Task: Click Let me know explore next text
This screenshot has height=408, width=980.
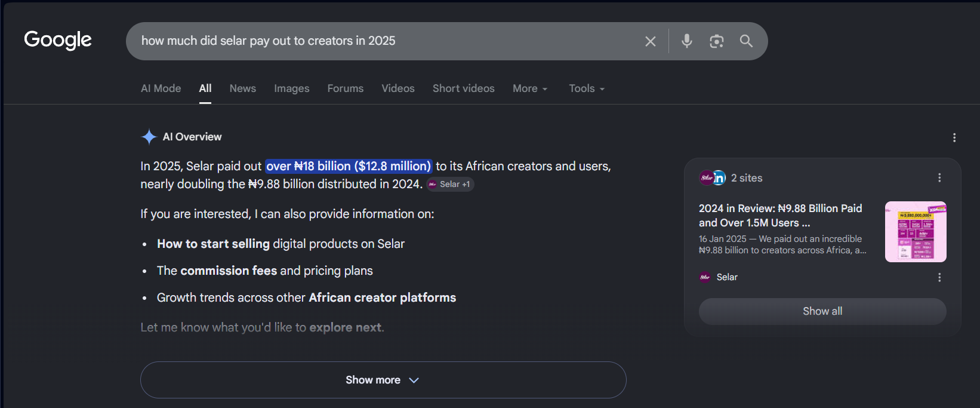Action: pos(262,327)
